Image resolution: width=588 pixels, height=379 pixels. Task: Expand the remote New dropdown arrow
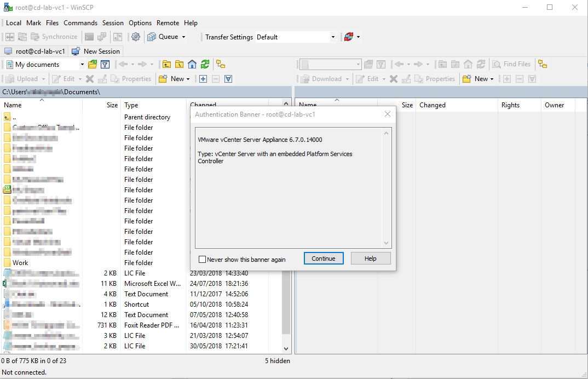click(492, 79)
